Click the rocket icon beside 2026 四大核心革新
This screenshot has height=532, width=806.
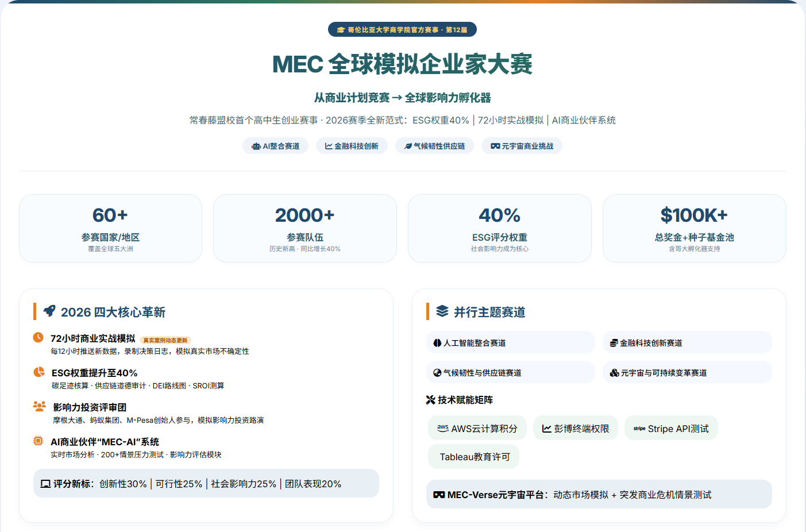click(x=50, y=311)
